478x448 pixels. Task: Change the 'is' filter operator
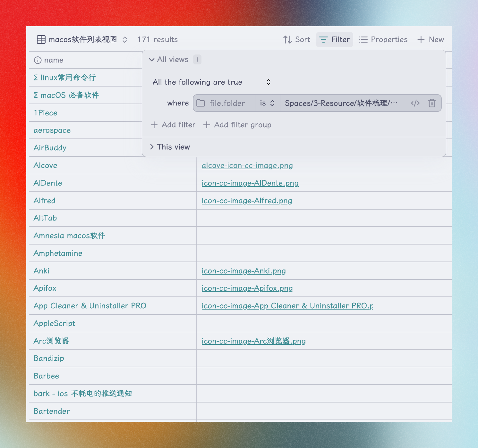[268, 103]
